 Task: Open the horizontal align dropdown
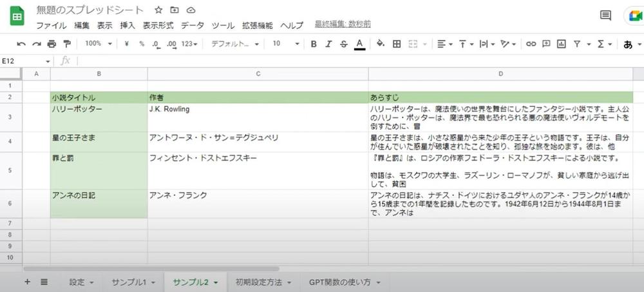point(445,44)
